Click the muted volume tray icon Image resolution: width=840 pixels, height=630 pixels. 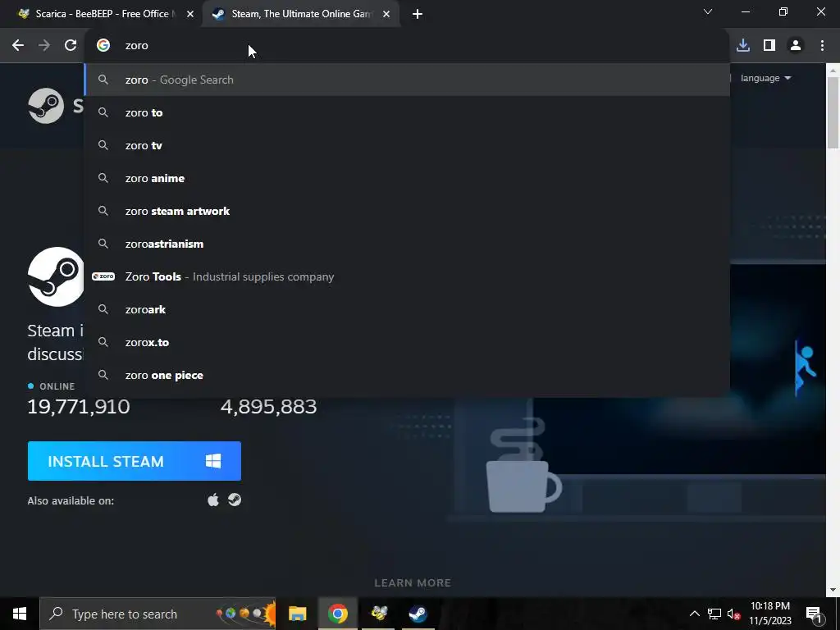pos(734,614)
